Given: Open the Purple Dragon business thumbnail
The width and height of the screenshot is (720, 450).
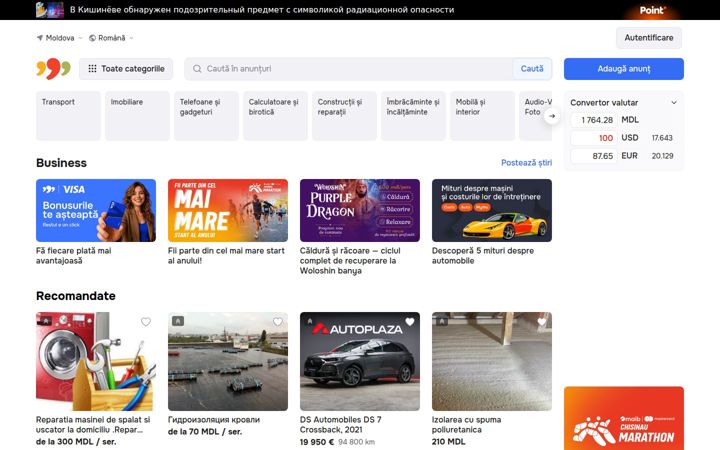Looking at the screenshot, I should 360,210.
